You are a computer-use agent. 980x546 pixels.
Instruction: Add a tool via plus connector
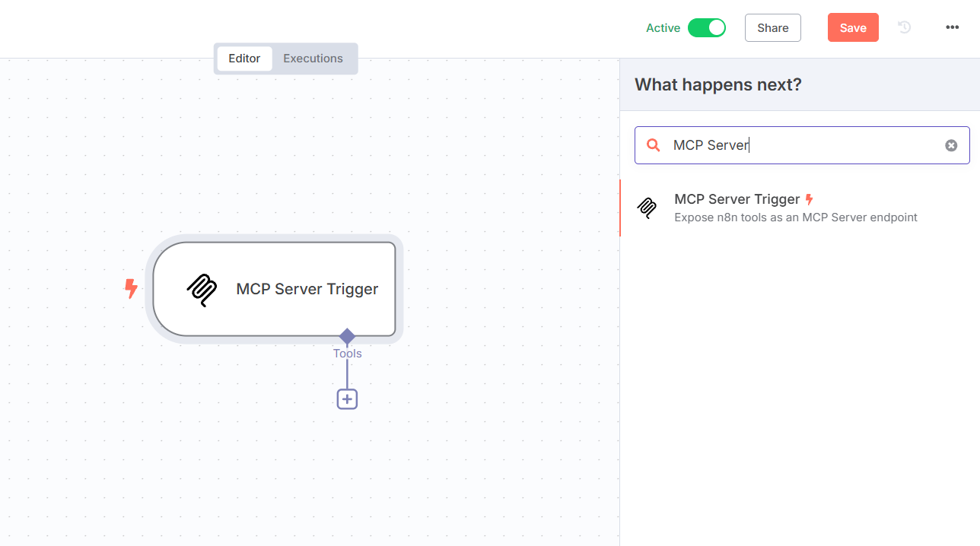coord(347,398)
